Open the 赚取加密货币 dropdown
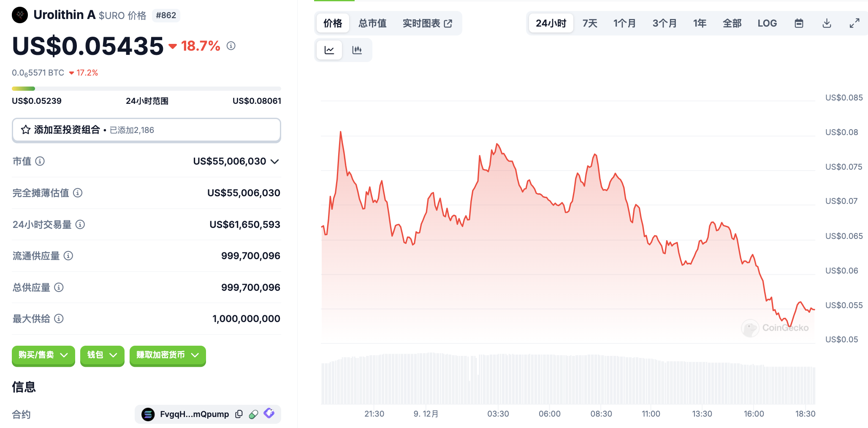This screenshot has height=428, width=868. pos(168,355)
